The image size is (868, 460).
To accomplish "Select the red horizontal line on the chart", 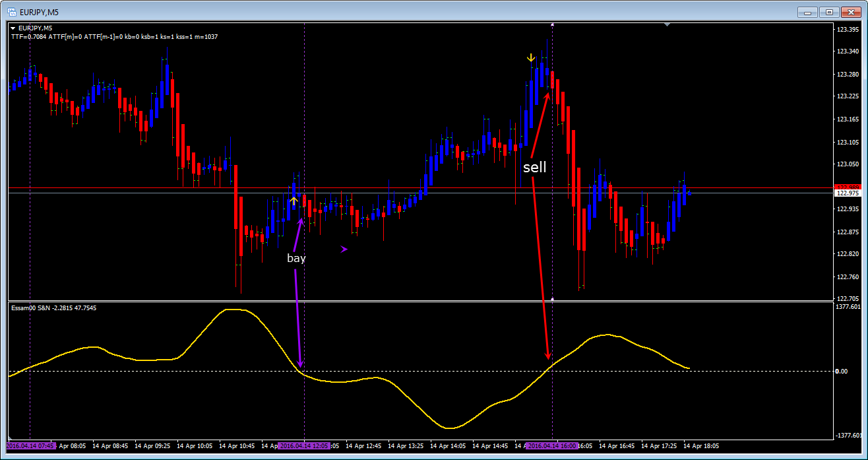I will pos(421,188).
